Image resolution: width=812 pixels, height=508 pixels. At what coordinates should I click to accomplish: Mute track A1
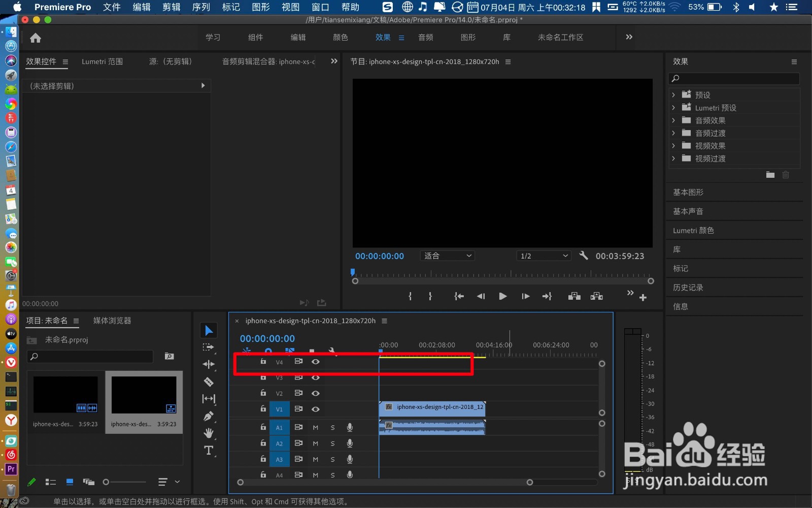pyautogui.click(x=316, y=428)
